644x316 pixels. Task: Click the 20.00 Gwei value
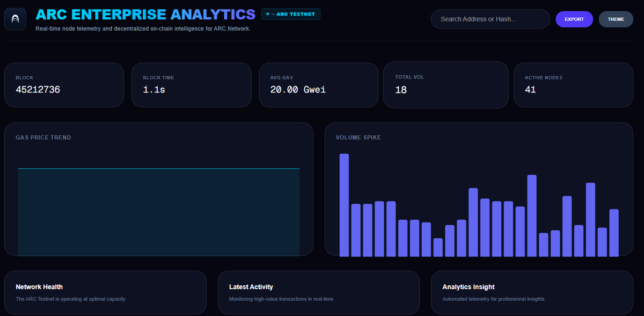coord(298,90)
